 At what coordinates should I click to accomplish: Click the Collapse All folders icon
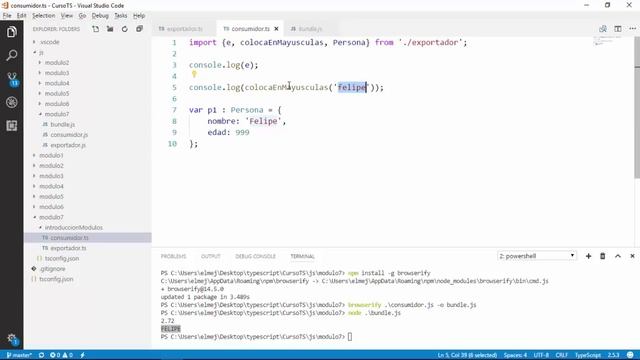click(x=139, y=29)
